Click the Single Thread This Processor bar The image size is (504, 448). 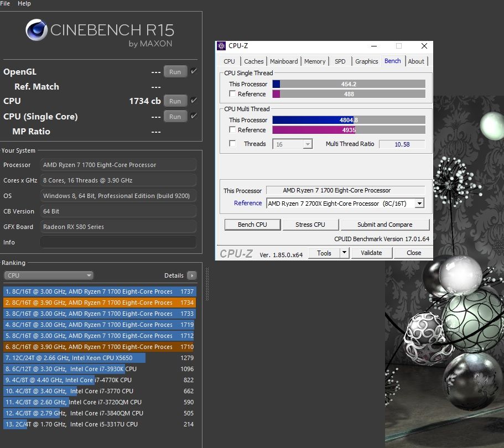coord(349,84)
